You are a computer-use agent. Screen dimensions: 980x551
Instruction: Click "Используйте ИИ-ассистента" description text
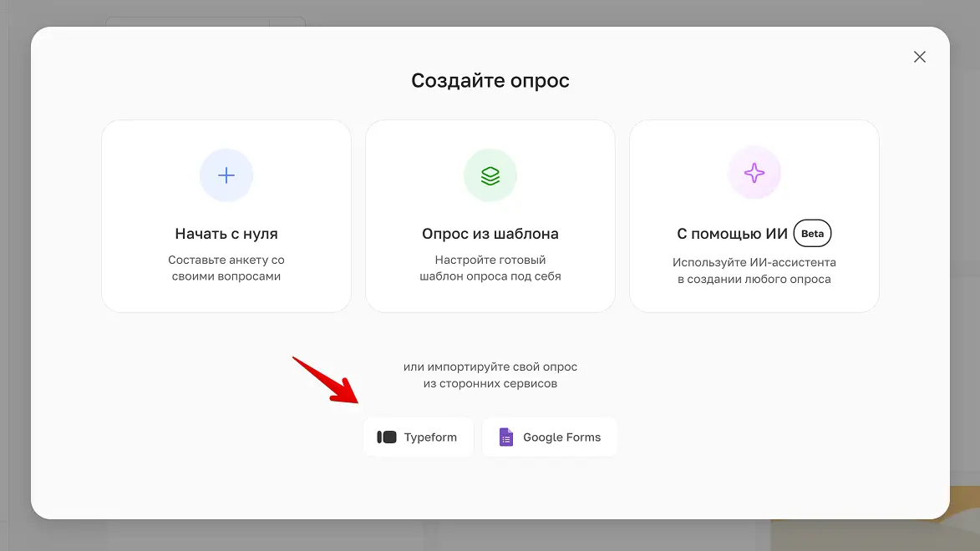(754, 270)
